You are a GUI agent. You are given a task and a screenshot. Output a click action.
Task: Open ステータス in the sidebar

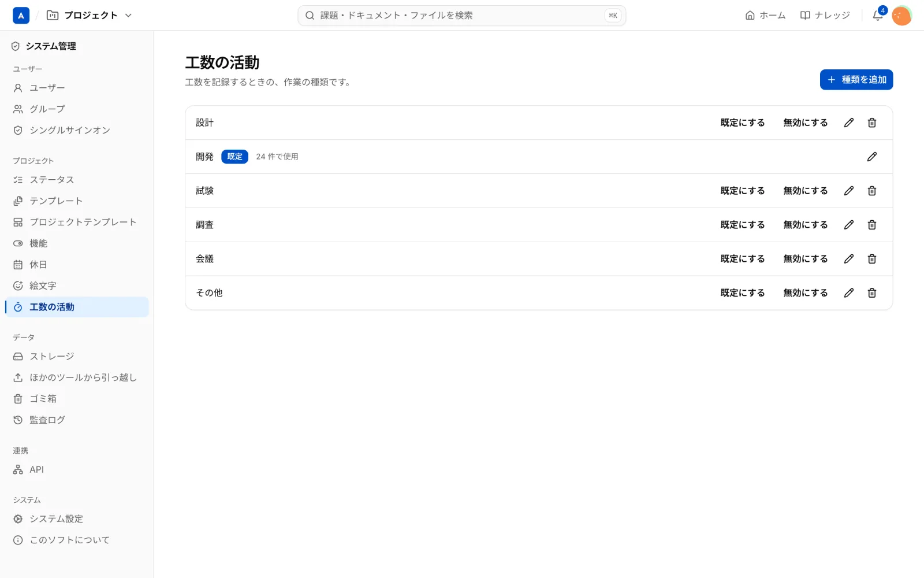coord(77,180)
